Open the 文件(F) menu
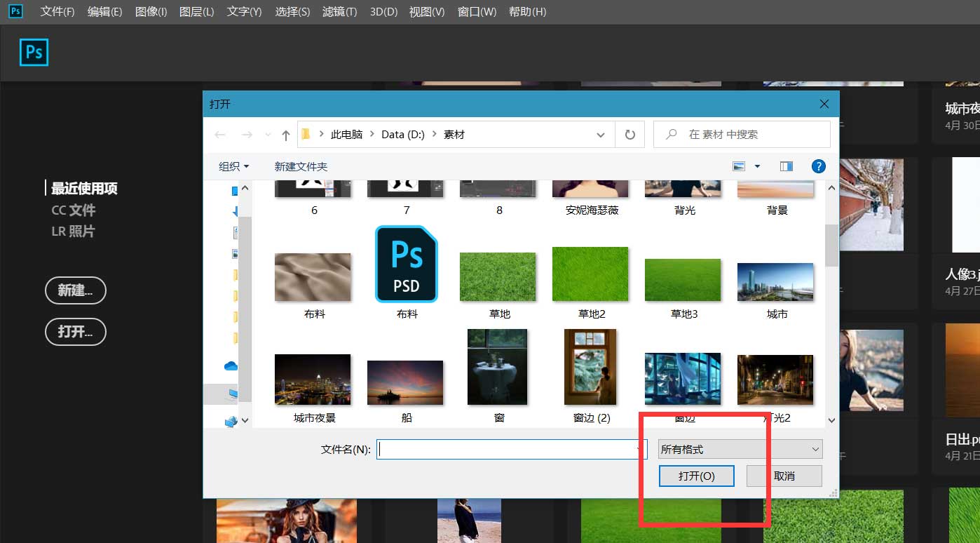 coord(57,12)
